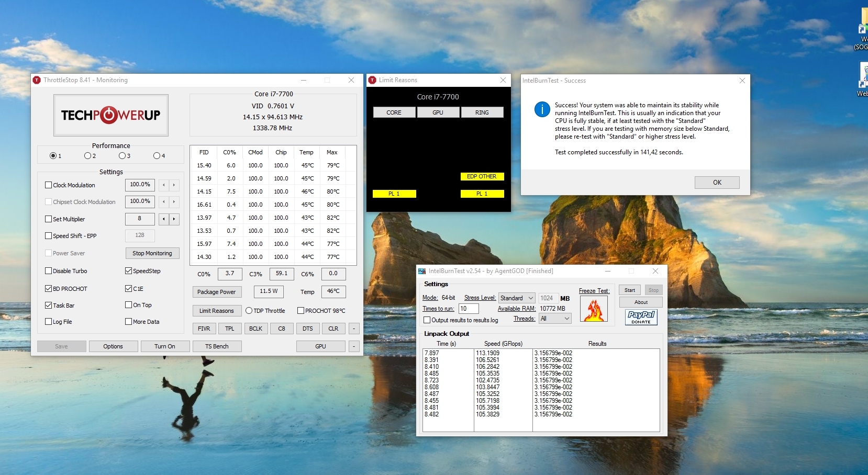Decrease Set Multiplier with left arrow
This screenshot has height=475, width=868.
(164, 219)
